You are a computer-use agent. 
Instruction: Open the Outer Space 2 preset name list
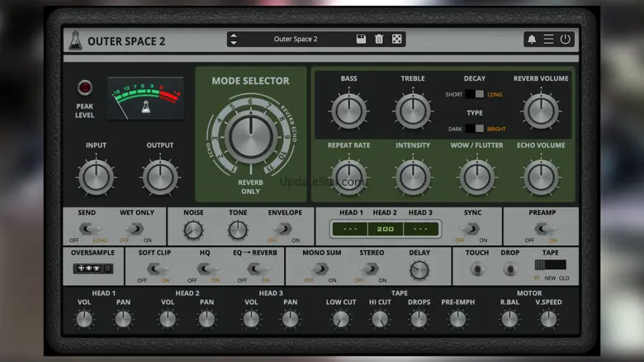(296, 39)
